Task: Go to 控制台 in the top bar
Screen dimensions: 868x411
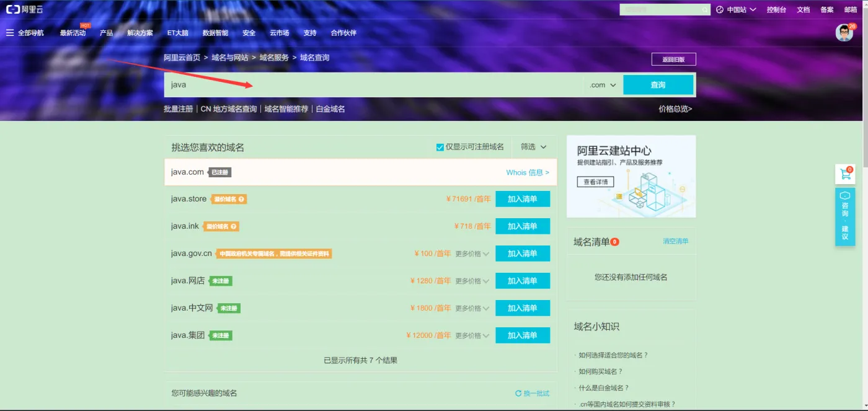Action: (x=776, y=10)
